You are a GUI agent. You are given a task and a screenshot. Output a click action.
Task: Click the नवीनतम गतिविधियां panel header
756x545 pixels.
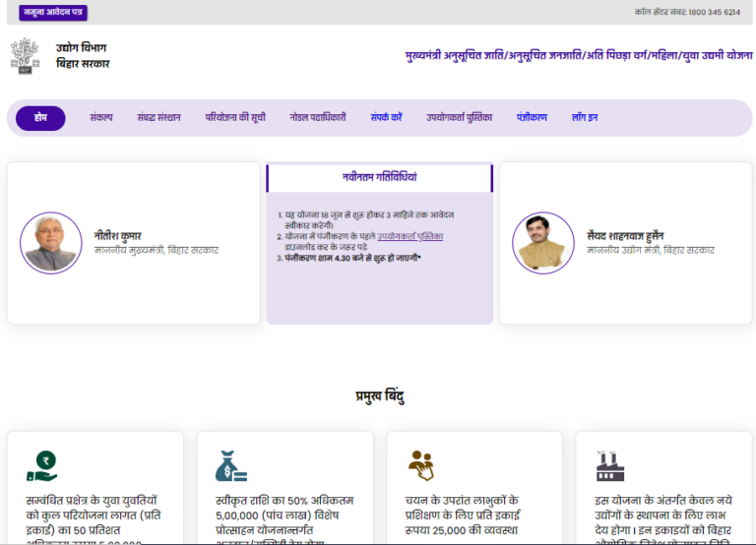379,178
